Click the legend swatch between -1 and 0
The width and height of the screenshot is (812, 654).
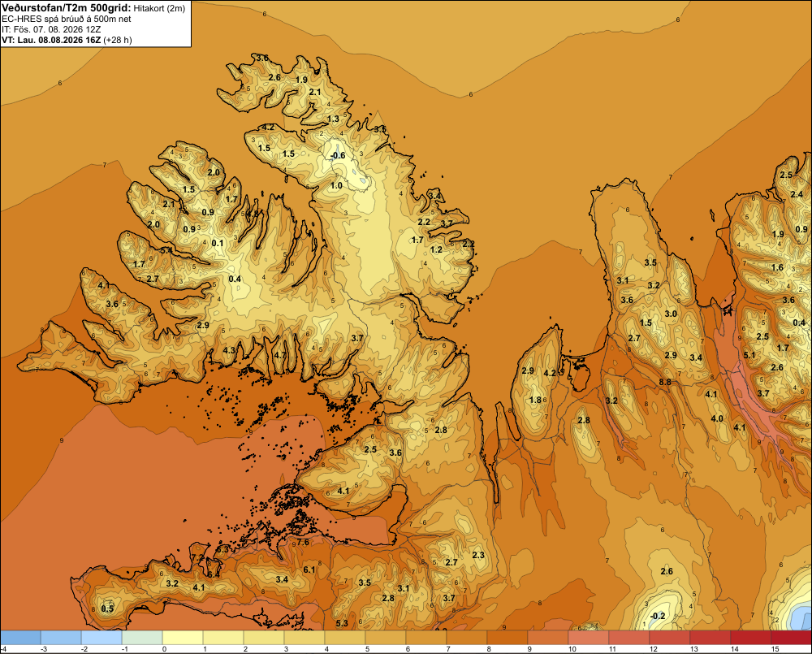tap(142, 638)
